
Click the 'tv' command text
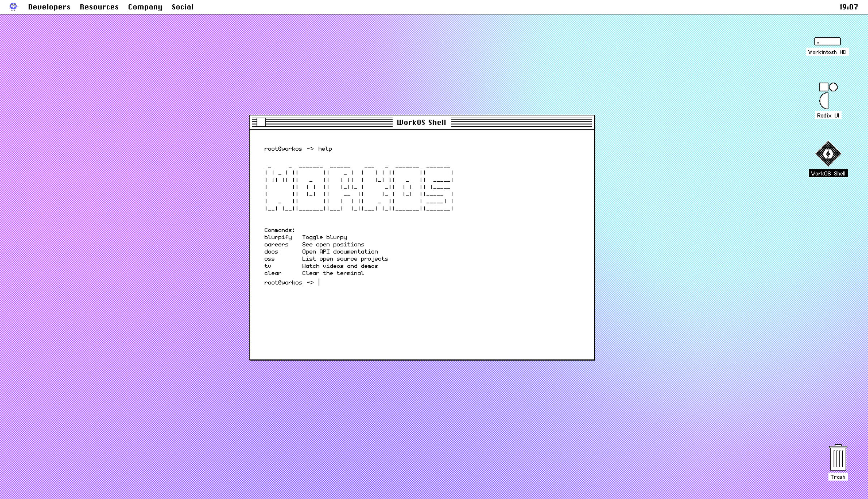pos(267,266)
